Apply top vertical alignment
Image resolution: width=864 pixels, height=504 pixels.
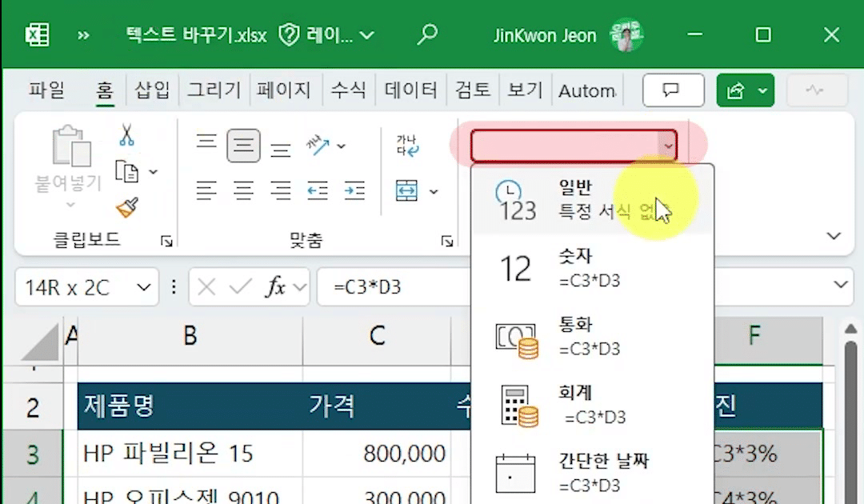(206, 142)
